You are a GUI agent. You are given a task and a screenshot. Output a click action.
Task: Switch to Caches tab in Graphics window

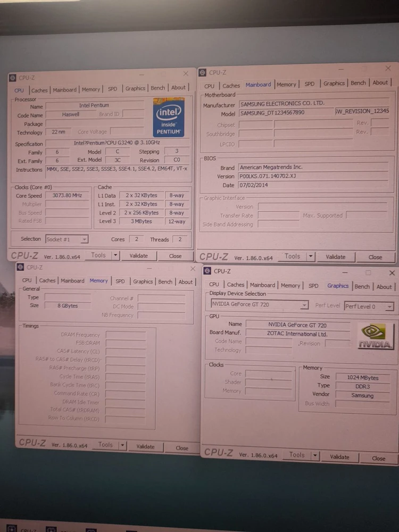tap(235, 285)
